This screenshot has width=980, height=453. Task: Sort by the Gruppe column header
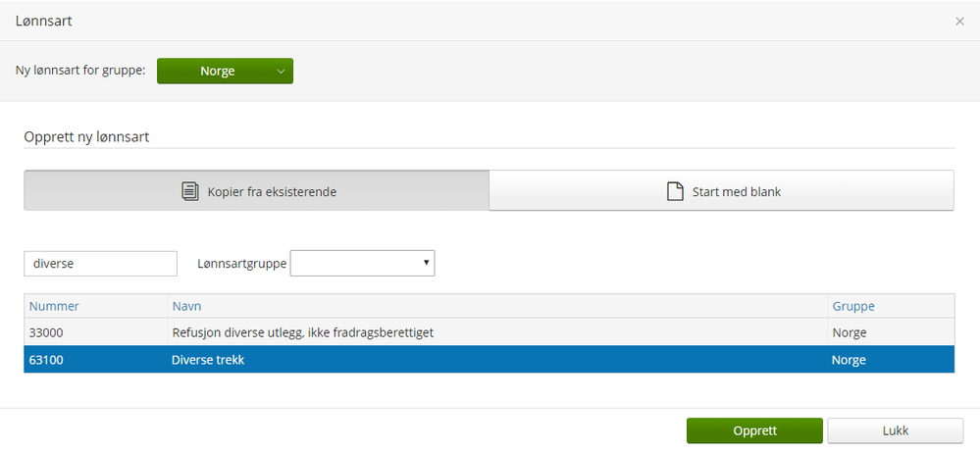click(852, 306)
